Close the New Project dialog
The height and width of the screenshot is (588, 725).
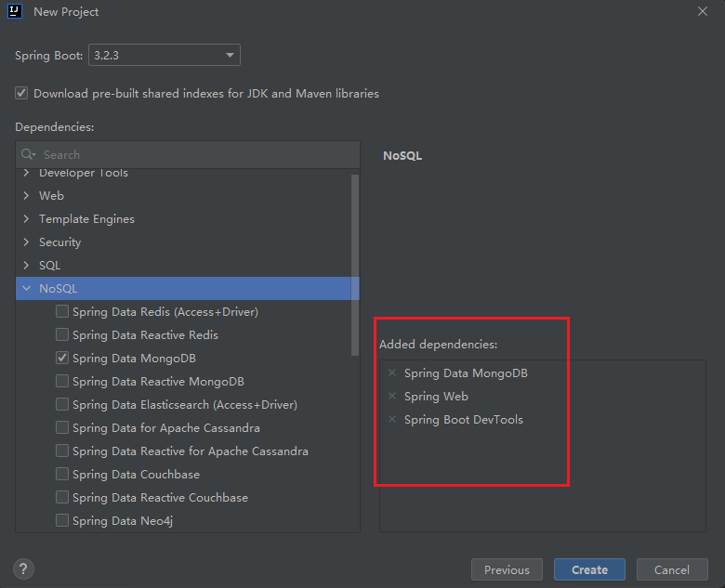click(703, 11)
